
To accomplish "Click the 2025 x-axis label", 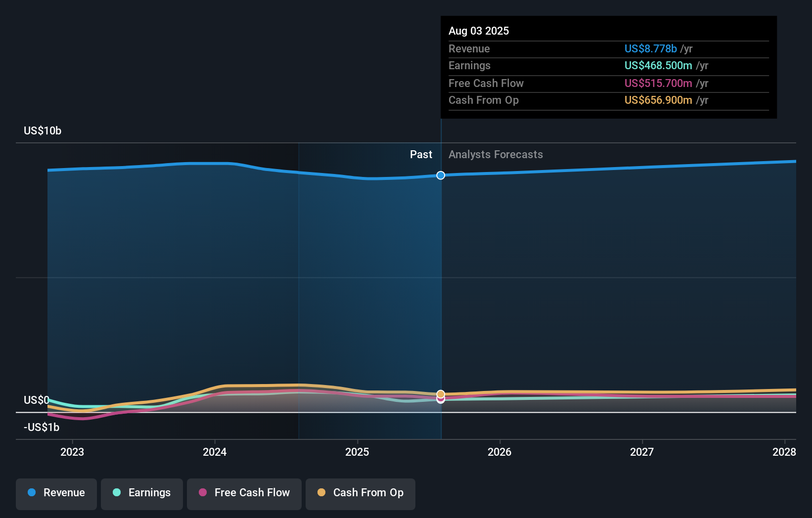I will pyautogui.click(x=357, y=452).
